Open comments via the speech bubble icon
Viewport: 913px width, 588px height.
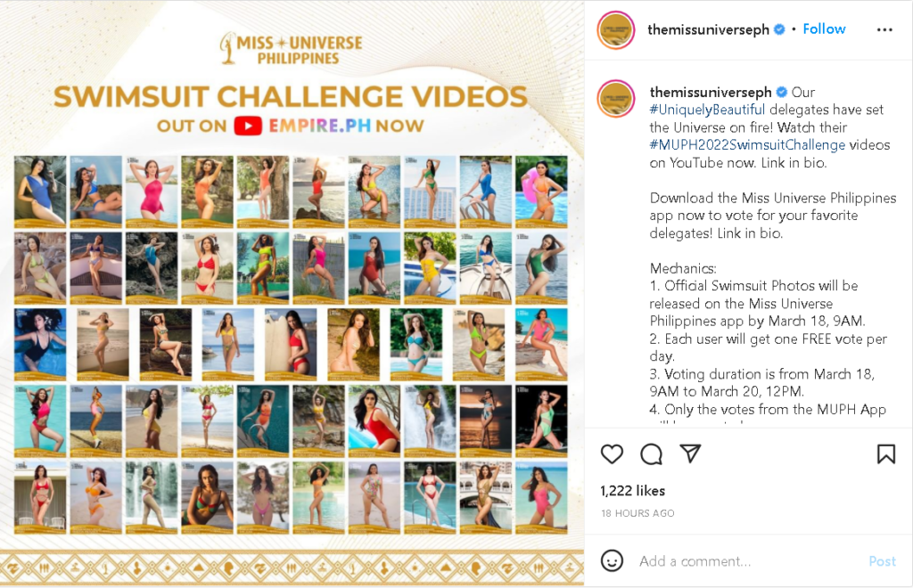[651, 454]
